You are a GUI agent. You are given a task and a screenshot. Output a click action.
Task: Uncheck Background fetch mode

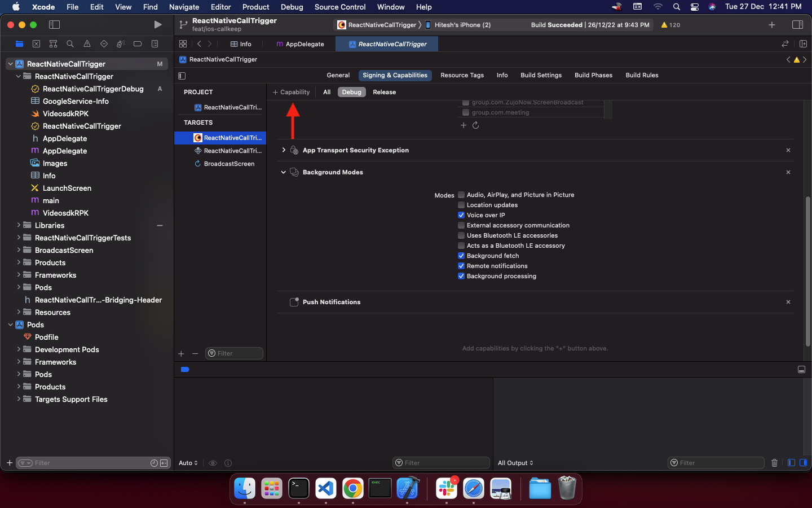461,256
